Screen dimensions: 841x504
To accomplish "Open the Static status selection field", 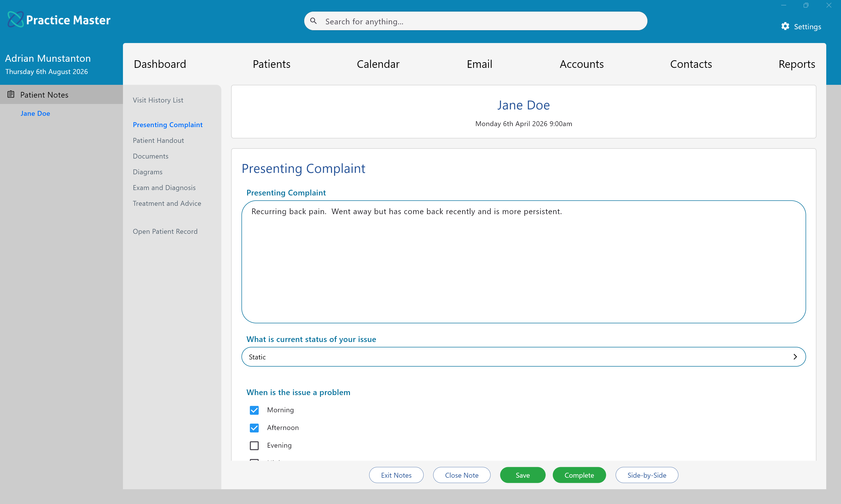I will [x=524, y=356].
